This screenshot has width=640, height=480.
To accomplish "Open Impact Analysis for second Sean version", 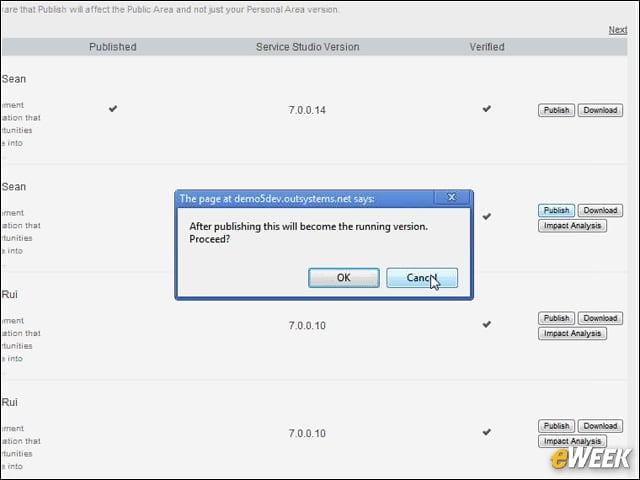I will click(x=572, y=226).
